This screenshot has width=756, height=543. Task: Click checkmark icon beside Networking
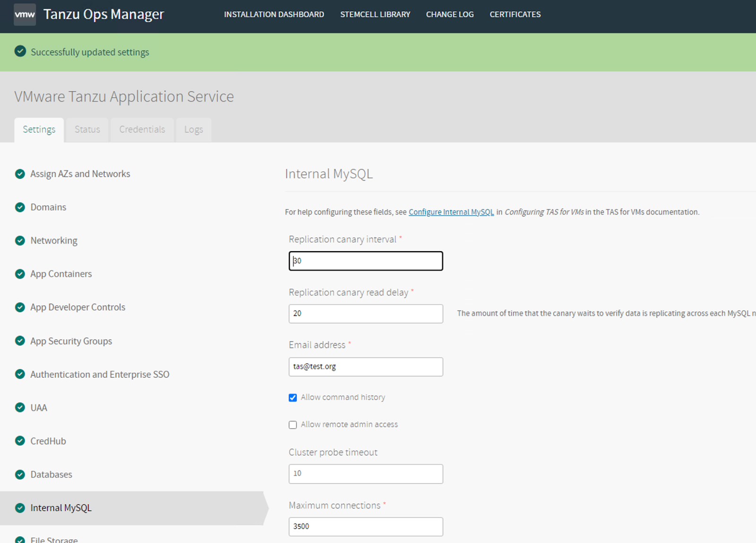20,240
